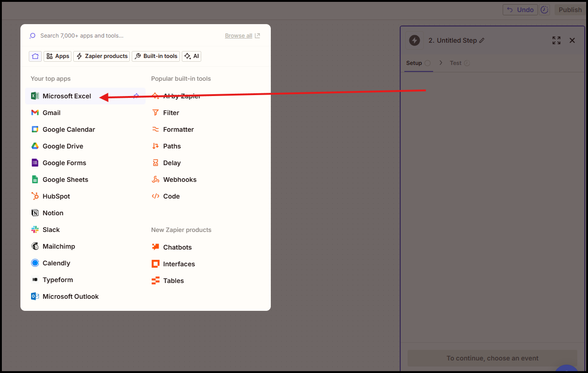Pick the Tables label text
588x373 pixels.
[x=173, y=281]
